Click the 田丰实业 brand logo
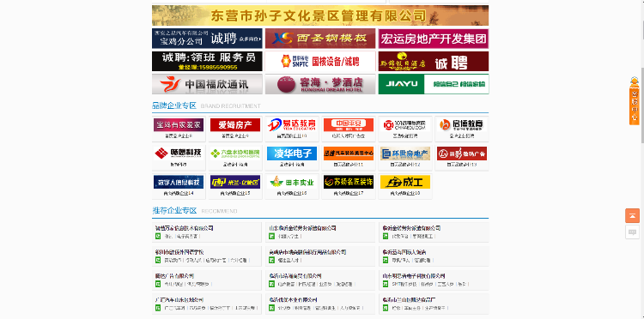 292,182
